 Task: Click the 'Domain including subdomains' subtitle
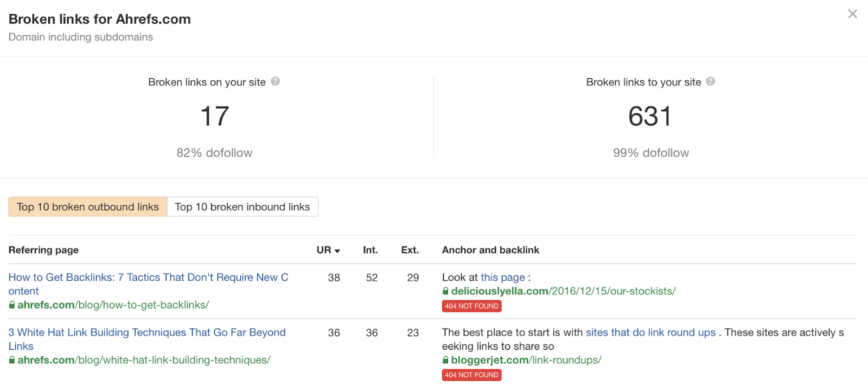pos(81,37)
